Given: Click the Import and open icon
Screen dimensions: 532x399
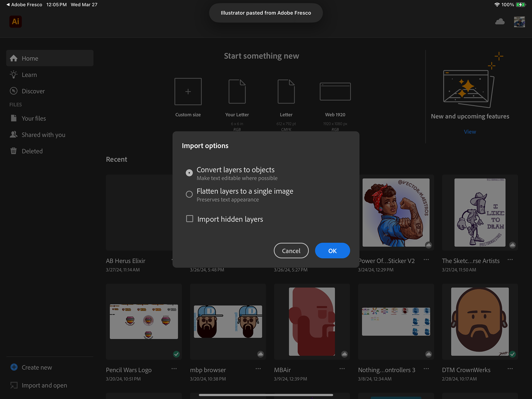Looking at the screenshot, I should click(14, 385).
